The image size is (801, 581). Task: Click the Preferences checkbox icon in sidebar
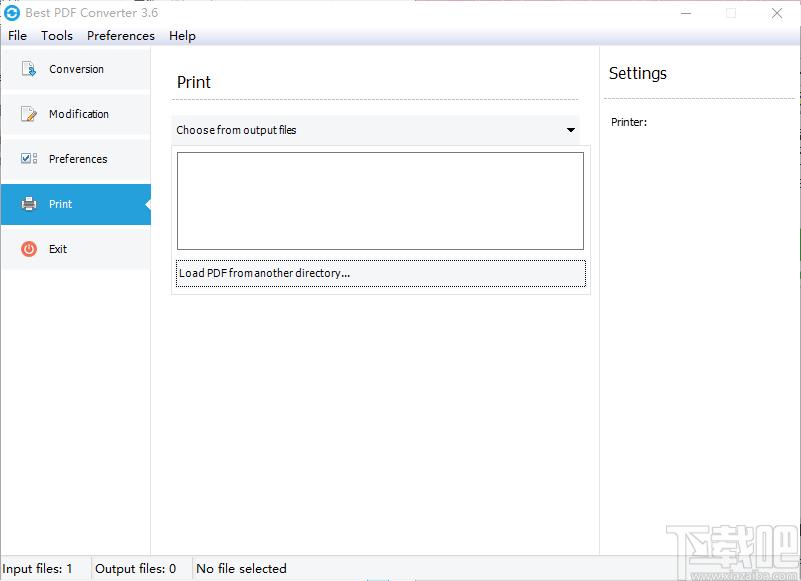click(x=29, y=158)
